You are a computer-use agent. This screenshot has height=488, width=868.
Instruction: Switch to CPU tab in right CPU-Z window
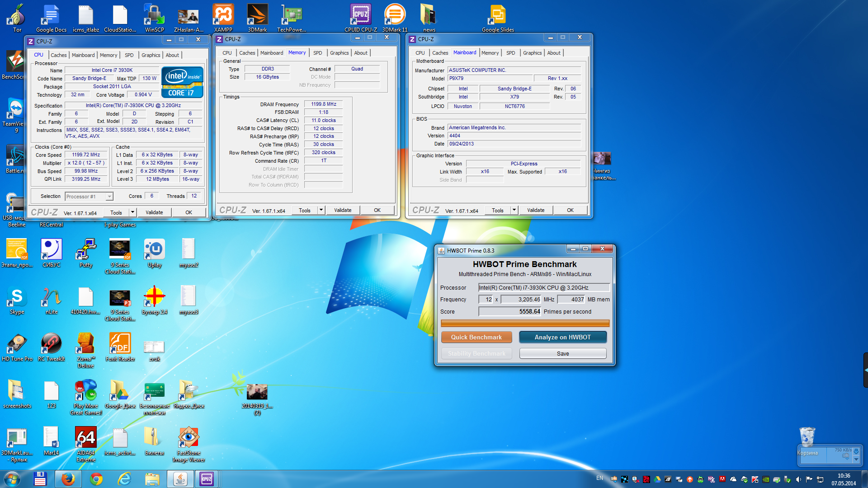coord(420,53)
